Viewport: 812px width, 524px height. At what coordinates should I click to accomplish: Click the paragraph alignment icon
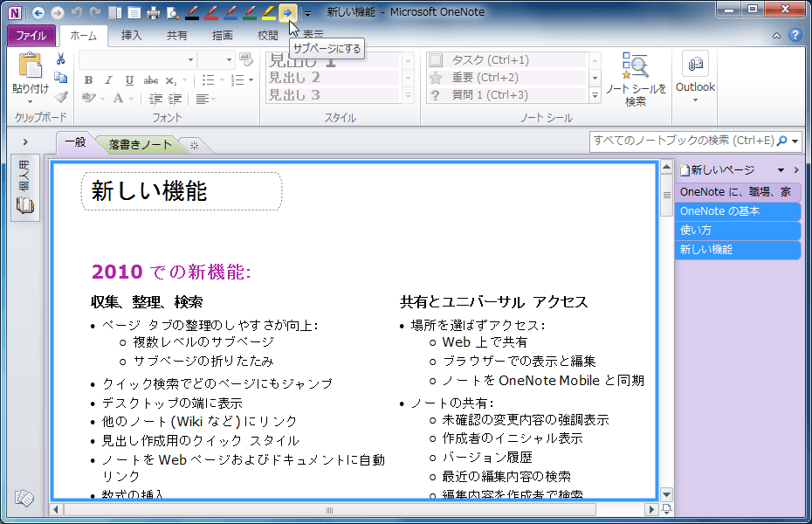point(203,99)
